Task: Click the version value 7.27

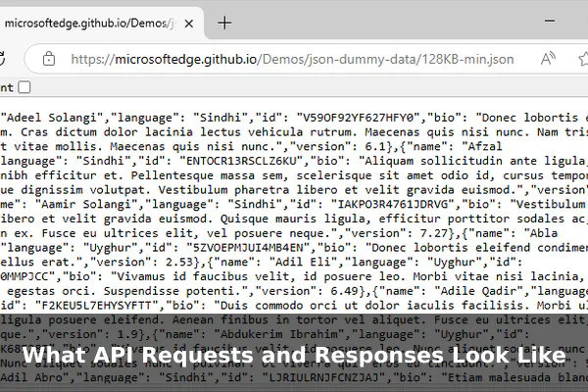Action: coord(434,233)
